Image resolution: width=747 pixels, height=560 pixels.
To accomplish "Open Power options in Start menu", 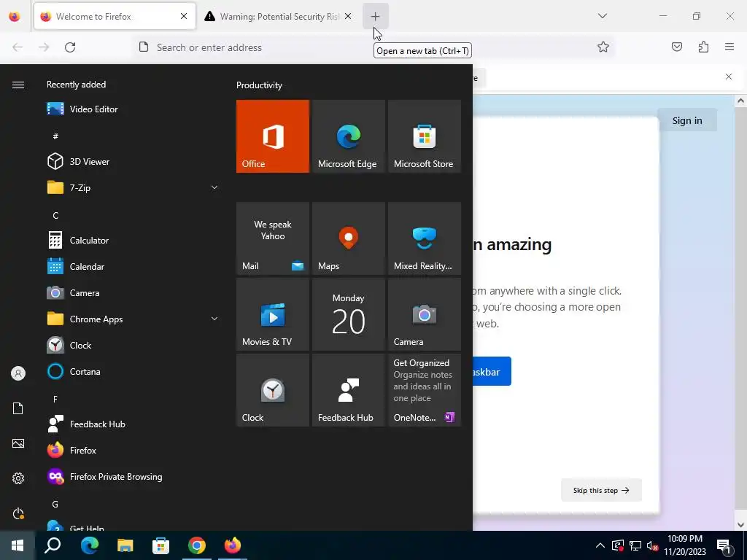I will (18, 513).
